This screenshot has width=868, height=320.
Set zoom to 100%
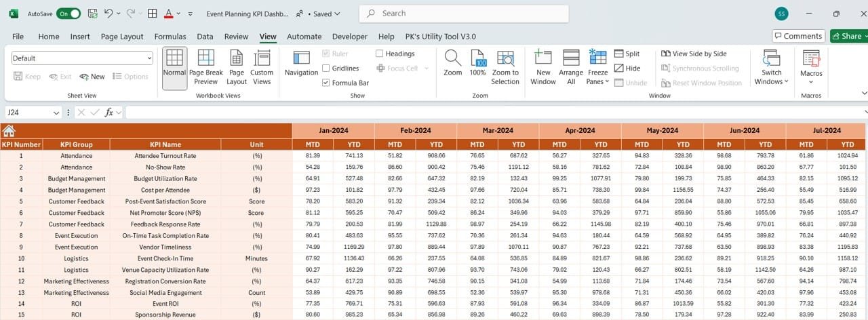click(478, 68)
